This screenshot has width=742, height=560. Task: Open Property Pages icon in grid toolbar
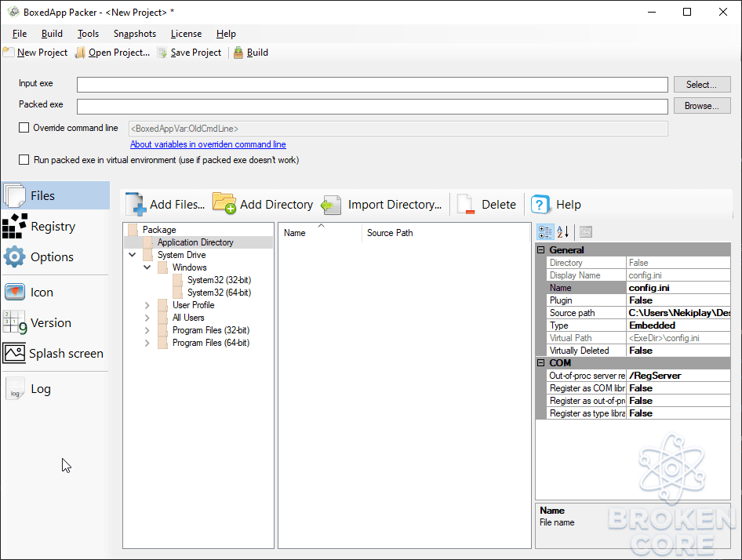point(586,232)
